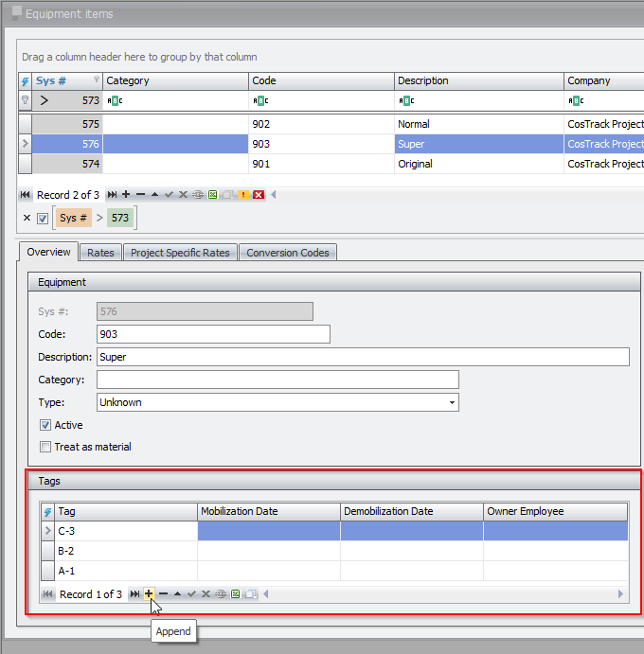Open Project Specific Rates tab

click(x=180, y=253)
